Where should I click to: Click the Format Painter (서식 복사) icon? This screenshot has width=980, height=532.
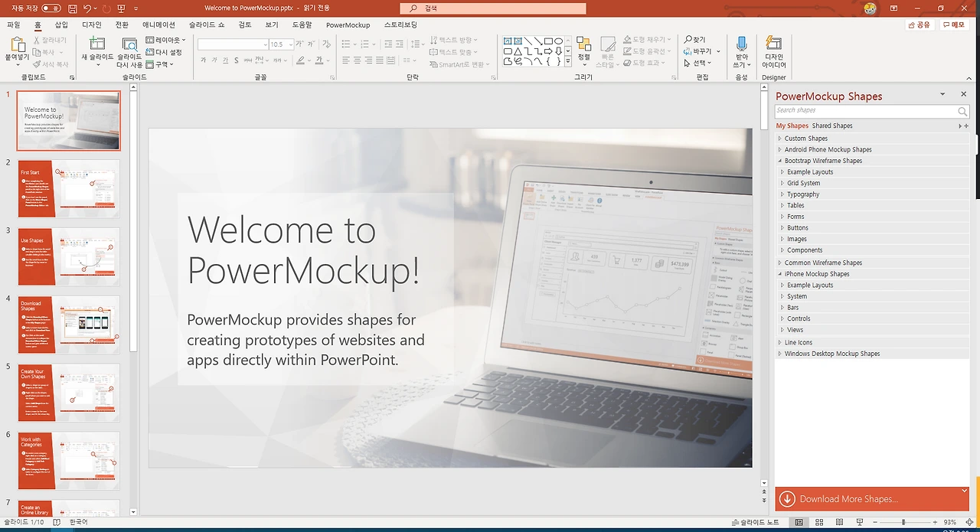(x=36, y=64)
